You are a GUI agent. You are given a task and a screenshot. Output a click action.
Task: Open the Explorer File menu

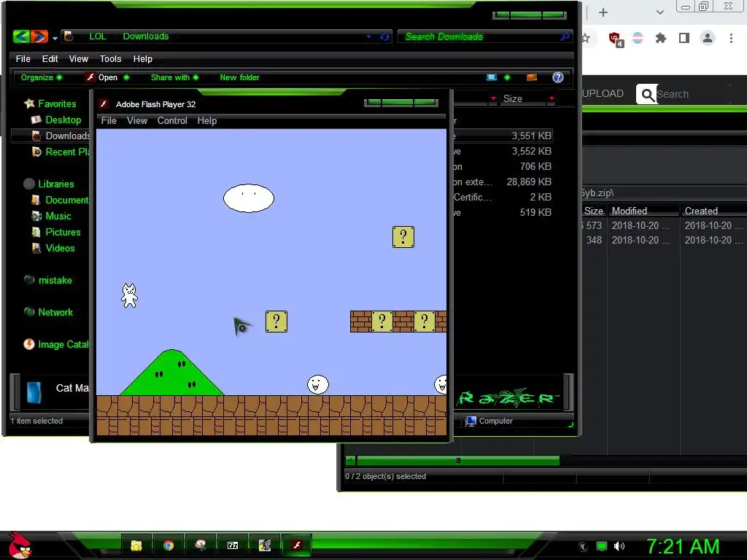coord(23,58)
